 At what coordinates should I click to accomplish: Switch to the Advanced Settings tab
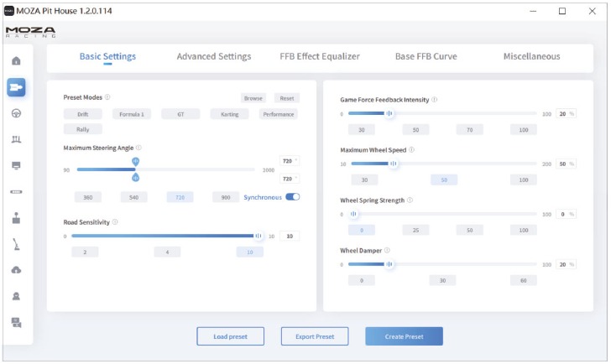[x=213, y=57]
